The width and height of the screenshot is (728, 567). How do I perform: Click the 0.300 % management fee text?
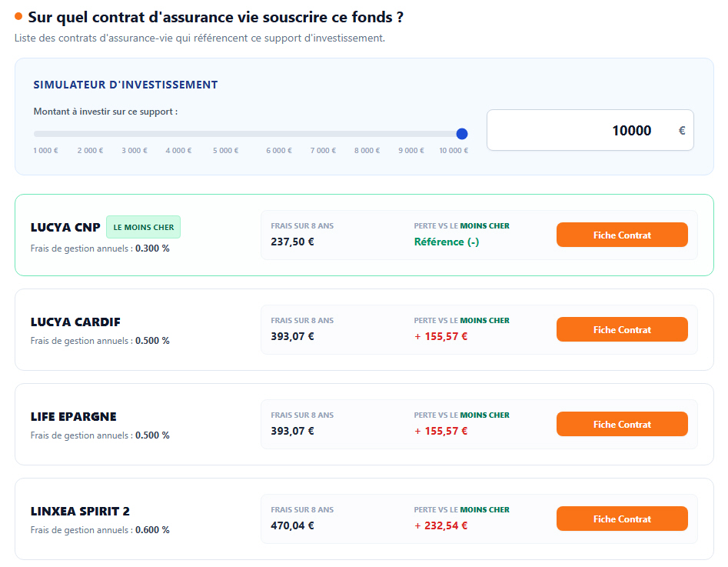coord(152,248)
